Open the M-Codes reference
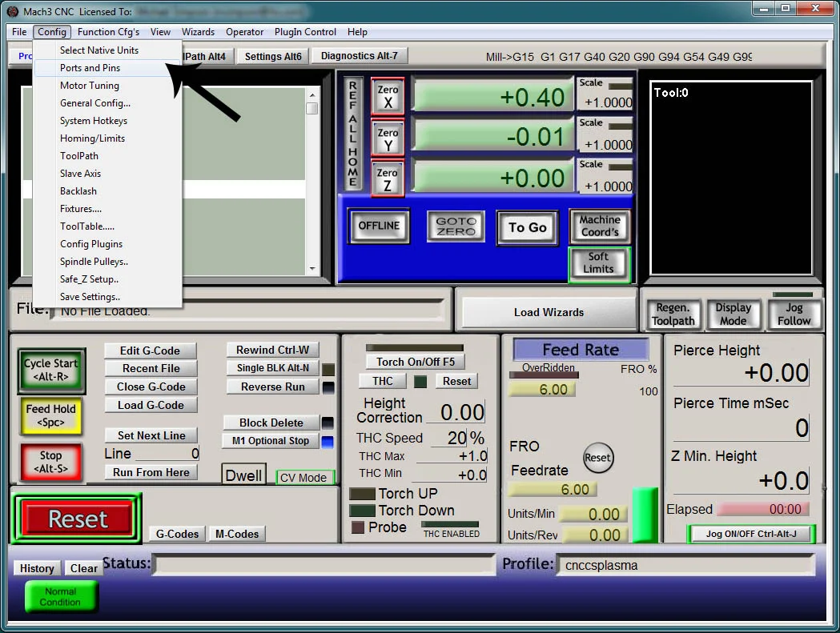Image resolution: width=840 pixels, height=633 pixels. tap(237, 534)
